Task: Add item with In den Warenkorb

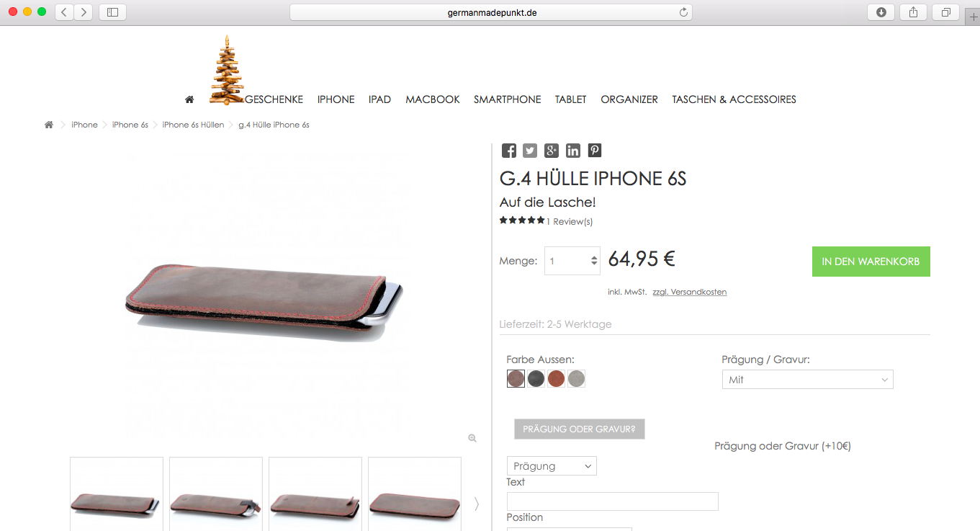Action: pos(871,262)
